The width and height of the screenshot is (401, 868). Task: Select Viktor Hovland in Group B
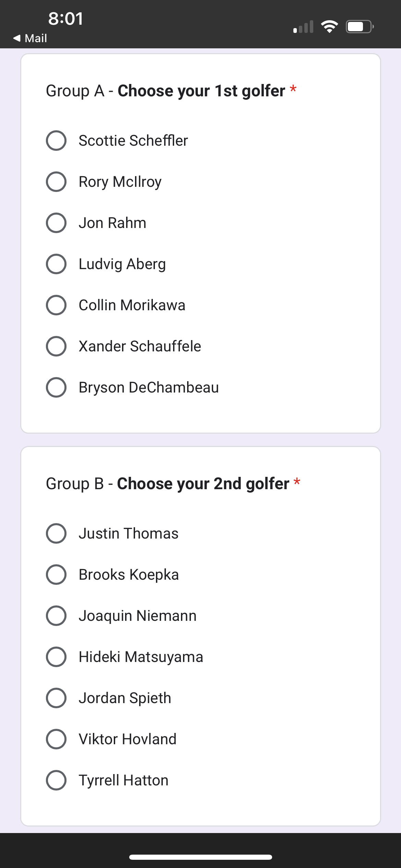56,739
